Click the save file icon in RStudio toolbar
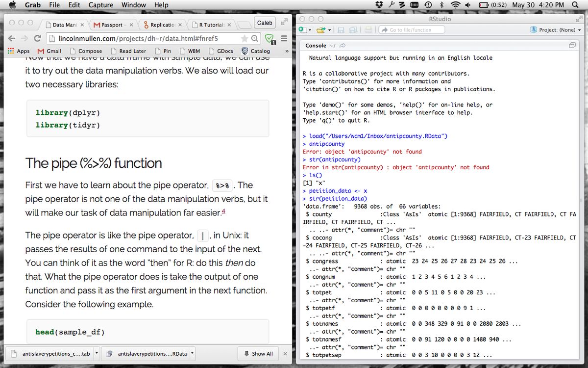This screenshot has width=588, height=368. point(341,30)
